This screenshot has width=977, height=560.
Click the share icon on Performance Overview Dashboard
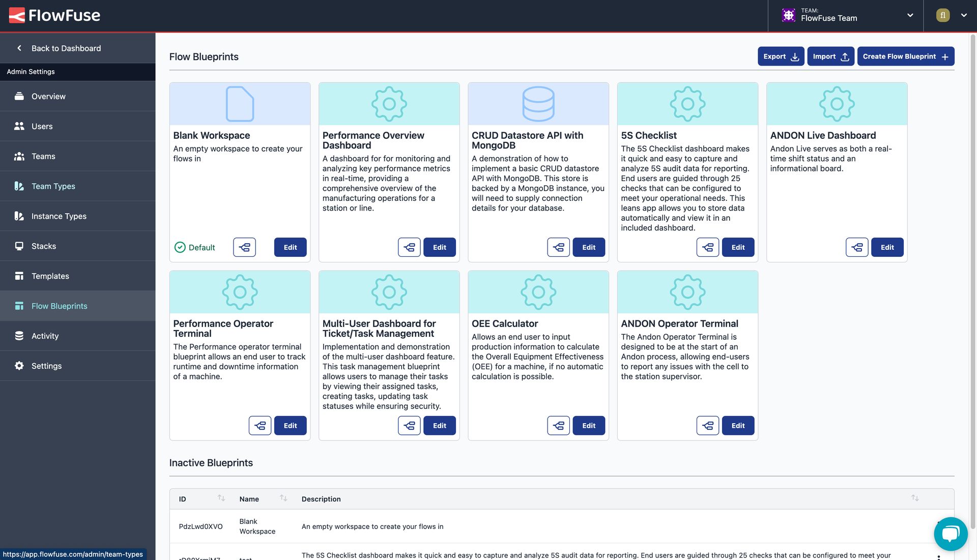click(x=409, y=247)
